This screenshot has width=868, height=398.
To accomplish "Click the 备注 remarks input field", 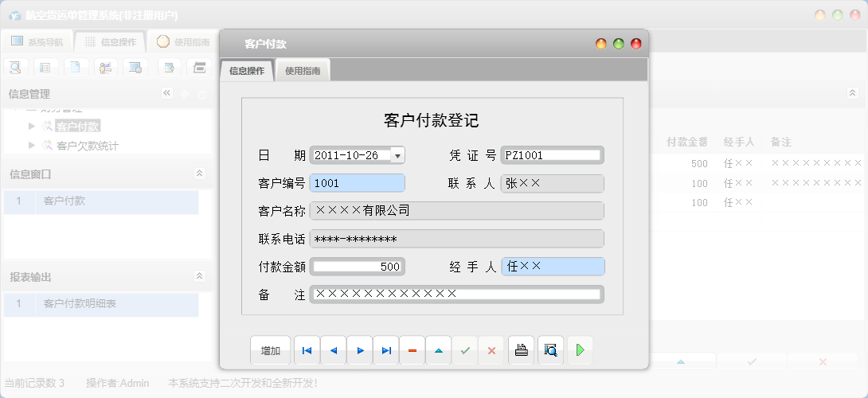I will click(457, 294).
